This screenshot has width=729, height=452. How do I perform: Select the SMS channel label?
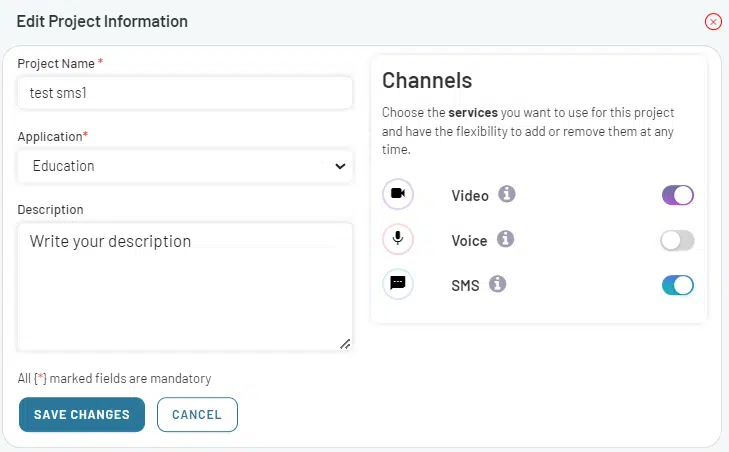pos(465,286)
